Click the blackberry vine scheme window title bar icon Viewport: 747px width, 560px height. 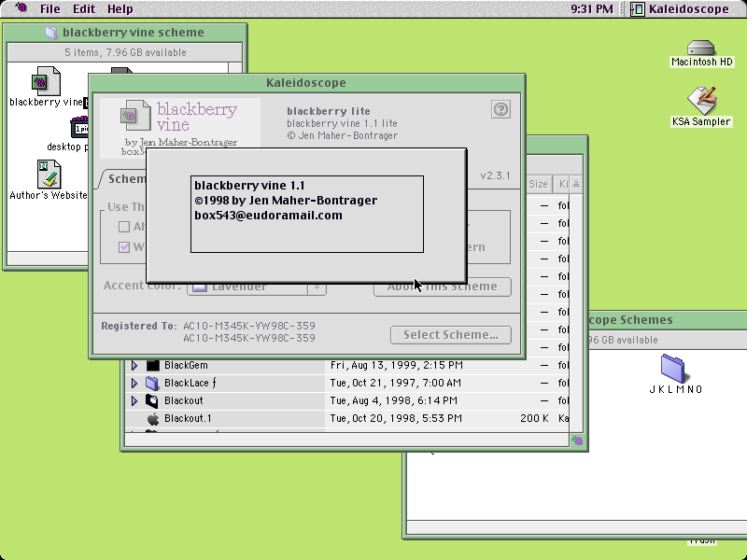(x=51, y=33)
